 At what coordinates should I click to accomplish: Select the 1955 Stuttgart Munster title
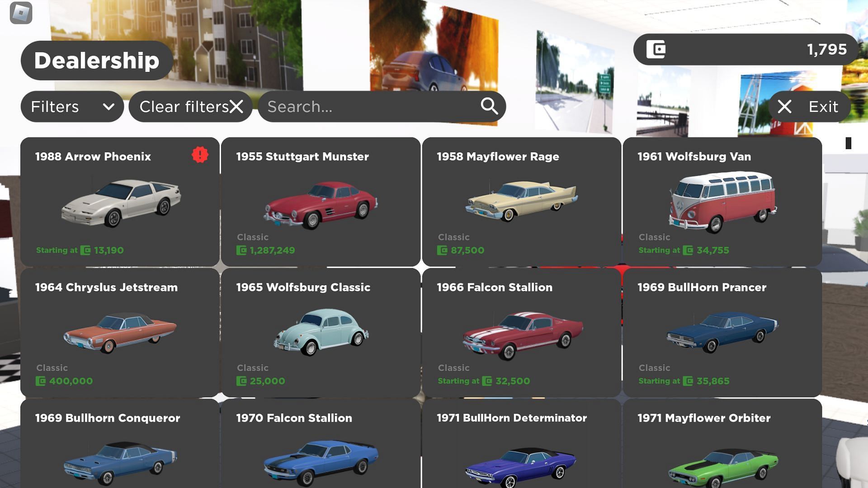point(302,156)
